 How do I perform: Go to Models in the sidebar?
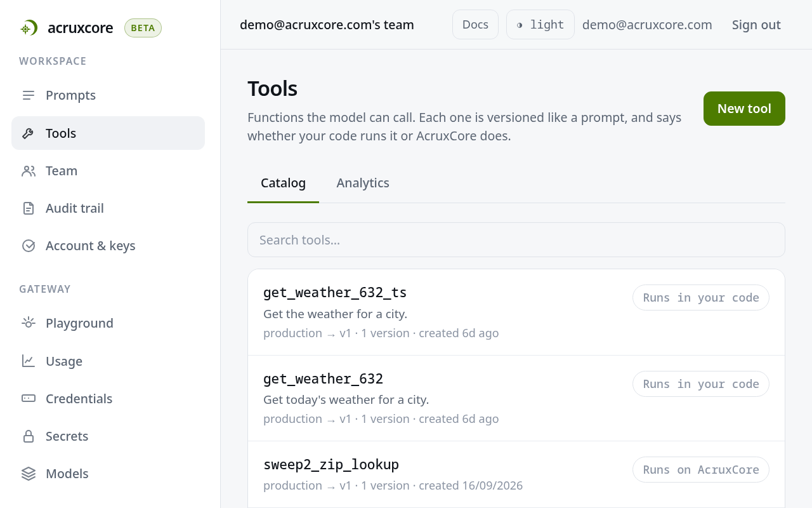(108, 474)
